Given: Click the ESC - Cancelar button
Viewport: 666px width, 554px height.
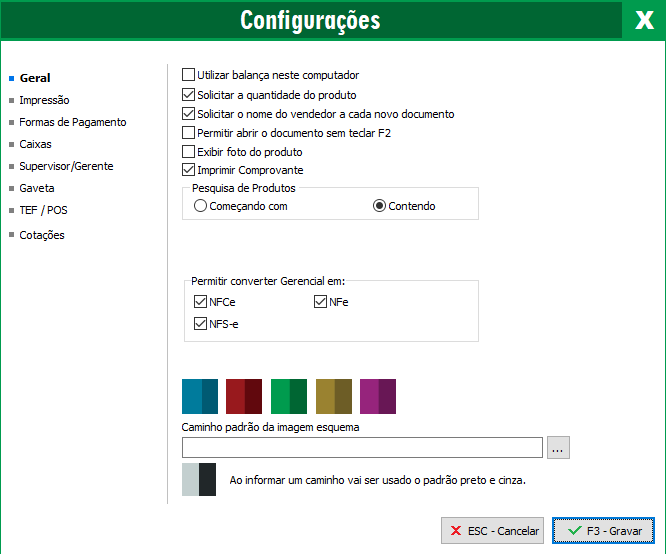Looking at the screenshot, I should (493, 531).
